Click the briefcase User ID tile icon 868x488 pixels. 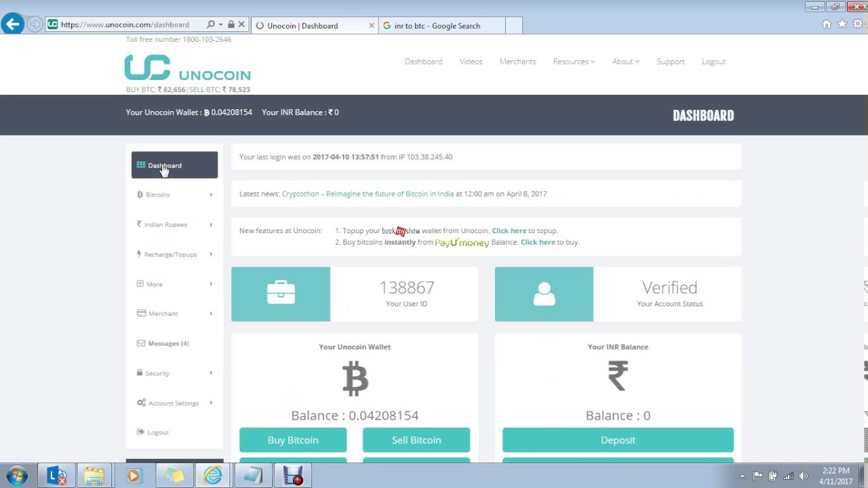(x=281, y=293)
